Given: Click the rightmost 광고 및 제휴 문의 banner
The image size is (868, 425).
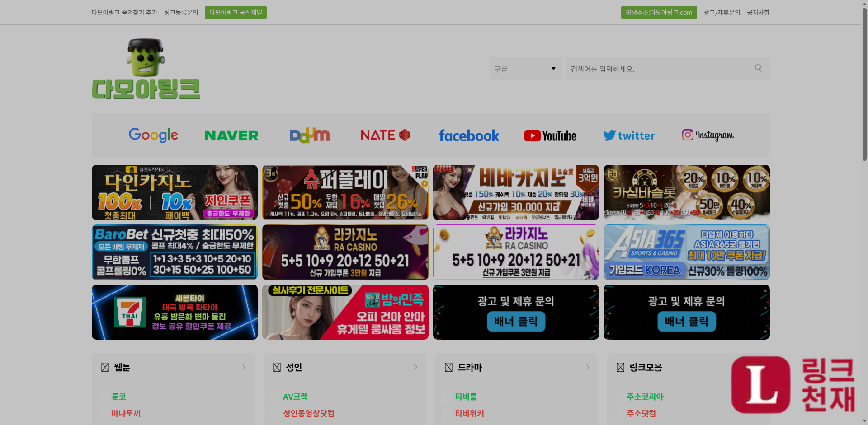Looking at the screenshot, I should [x=687, y=312].
